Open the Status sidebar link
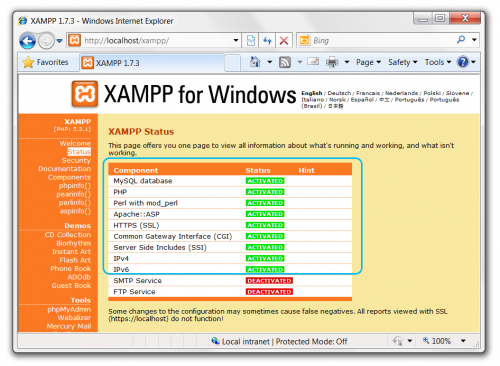 79,152
